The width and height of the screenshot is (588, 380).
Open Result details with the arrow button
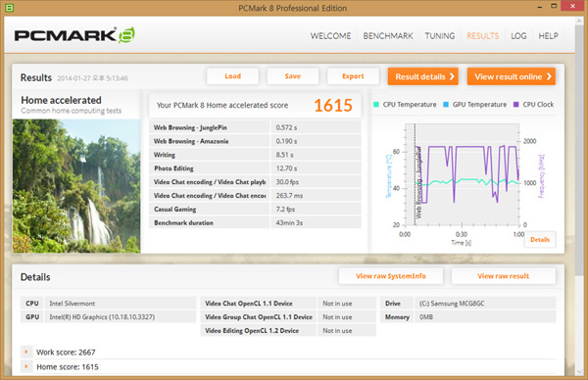point(423,76)
